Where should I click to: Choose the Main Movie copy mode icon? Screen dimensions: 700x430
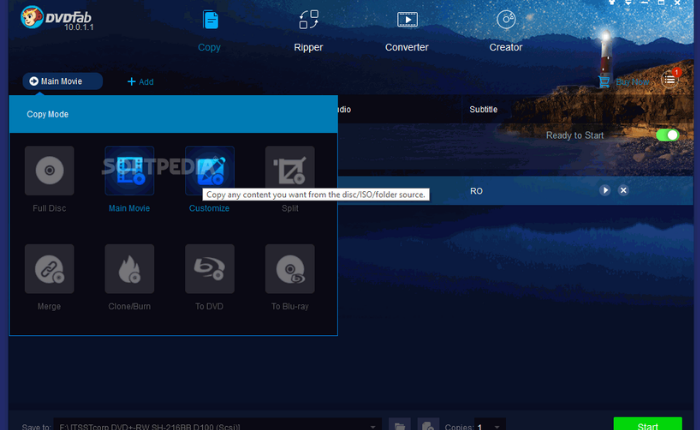click(x=129, y=171)
